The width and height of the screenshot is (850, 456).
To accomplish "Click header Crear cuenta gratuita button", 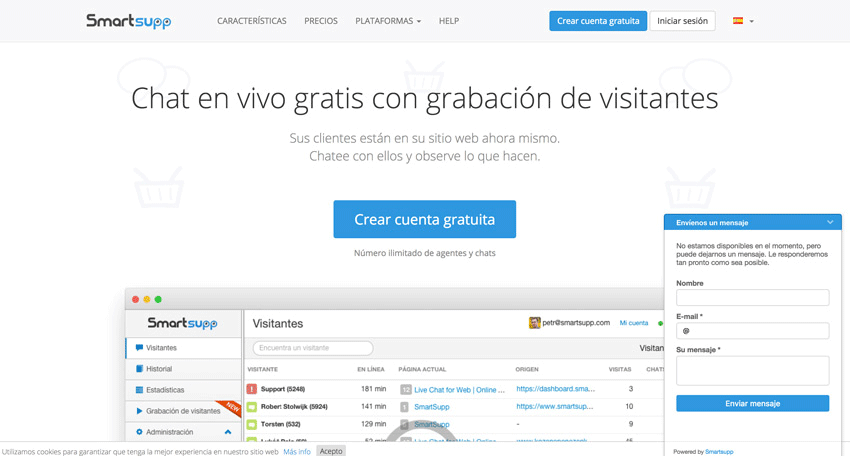I will 598,21.
